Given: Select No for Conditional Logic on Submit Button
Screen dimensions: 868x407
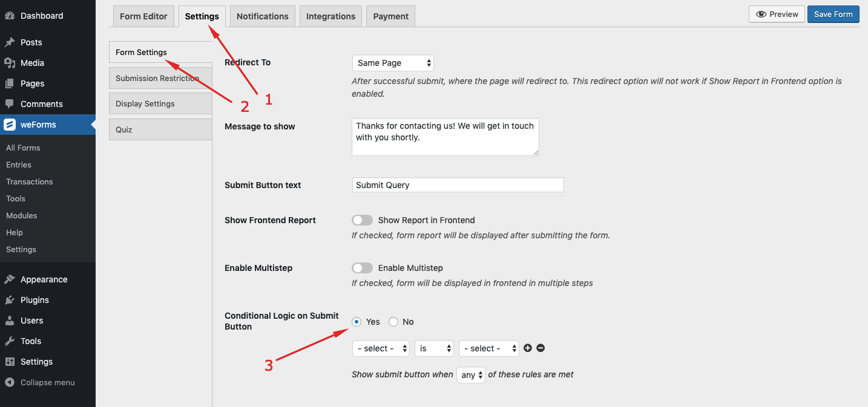Looking at the screenshot, I should 393,321.
